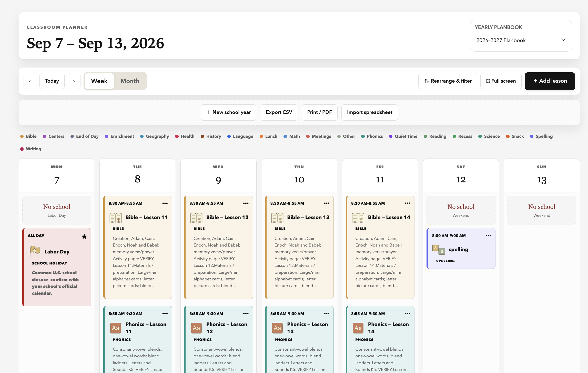Open options menu for Phonics Lesson 12

(246, 313)
